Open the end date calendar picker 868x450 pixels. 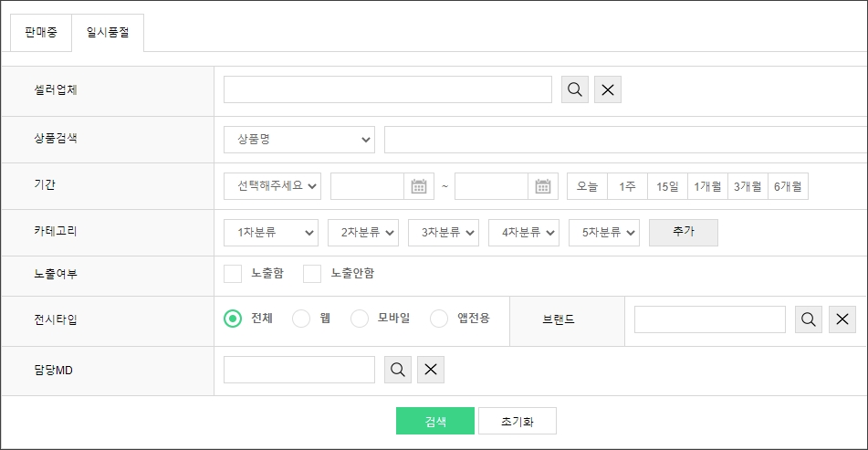(x=543, y=186)
